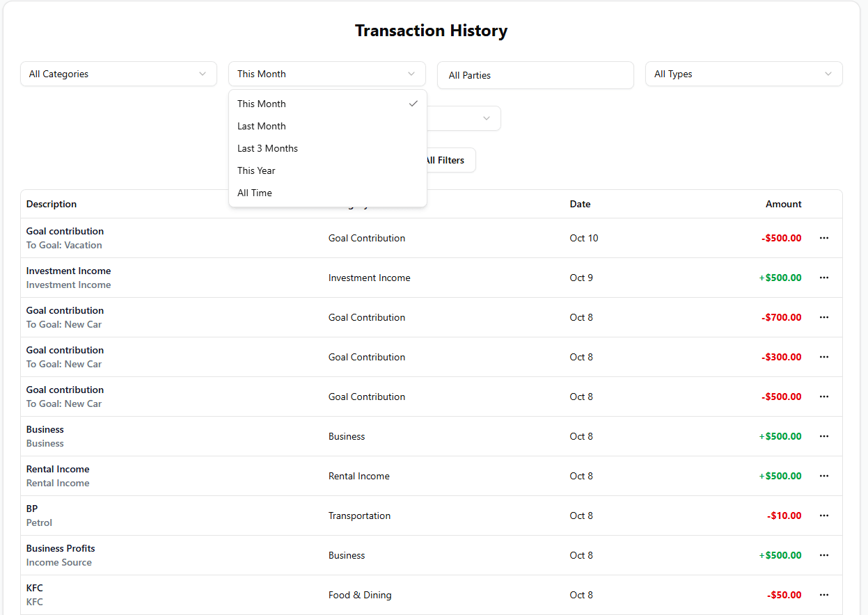868x615 pixels.
Task: Click the All Filters button
Action: (449, 160)
